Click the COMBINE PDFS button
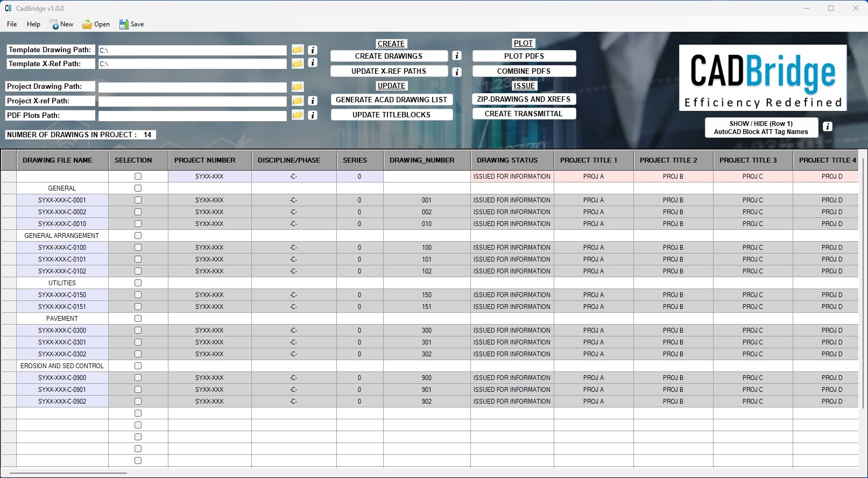 pyautogui.click(x=524, y=71)
